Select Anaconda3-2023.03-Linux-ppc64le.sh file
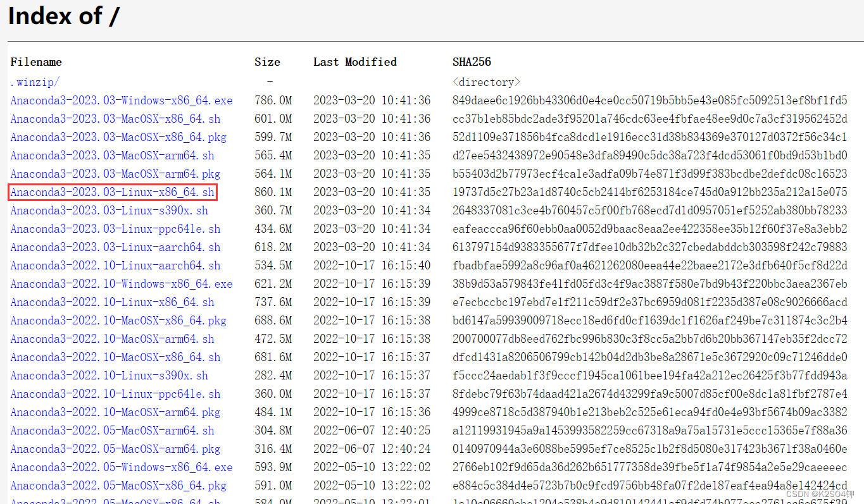Image resolution: width=864 pixels, height=504 pixels. [x=115, y=229]
